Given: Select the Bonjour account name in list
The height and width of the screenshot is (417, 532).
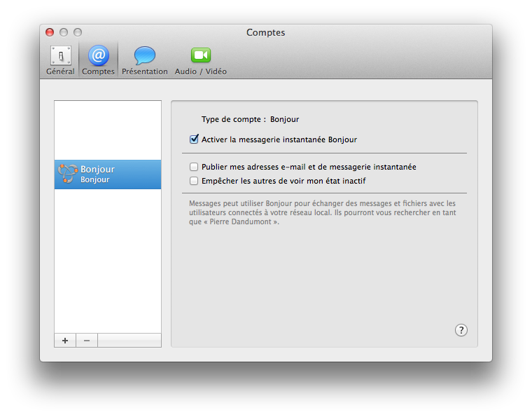Looking at the screenshot, I should coord(97,170).
